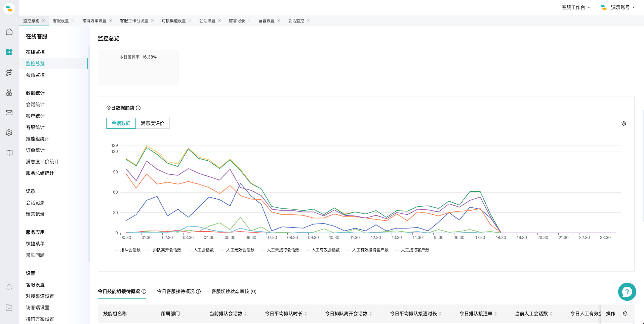The image size is (644, 324).
Task: Click the help question mark bubble
Action: (627, 292)
